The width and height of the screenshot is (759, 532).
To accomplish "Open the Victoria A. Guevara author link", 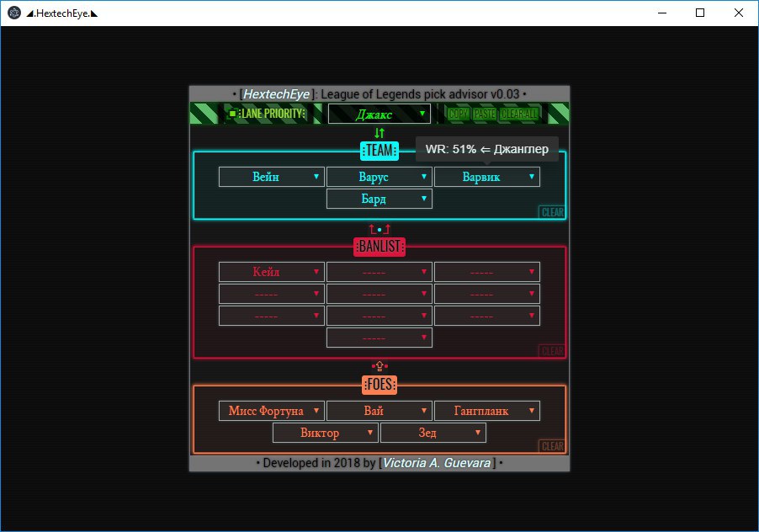I will point(437,463).
